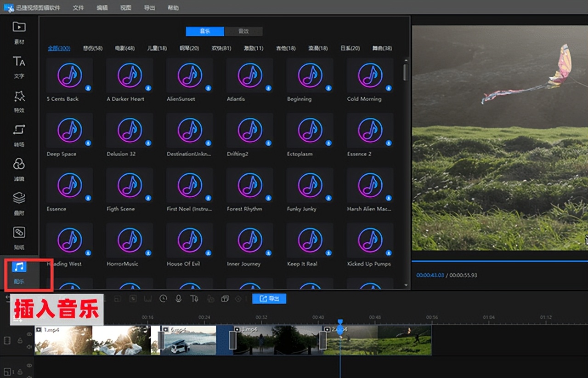Open the 特效 effects panel
Image resolution: width=588 pixels, height=378 pixels.
19,100
